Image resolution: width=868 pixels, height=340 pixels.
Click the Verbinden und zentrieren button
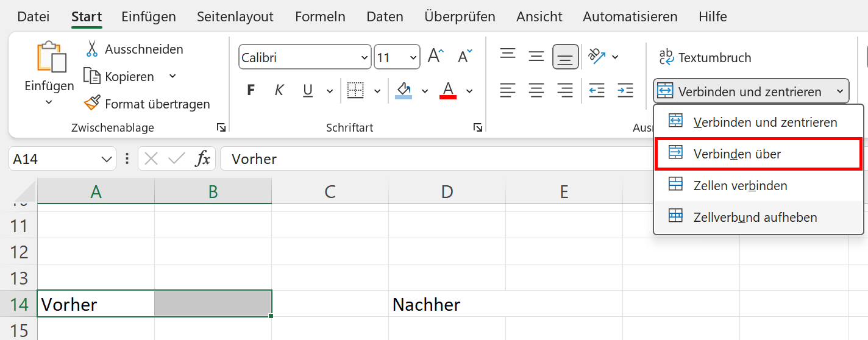(741, 91)
